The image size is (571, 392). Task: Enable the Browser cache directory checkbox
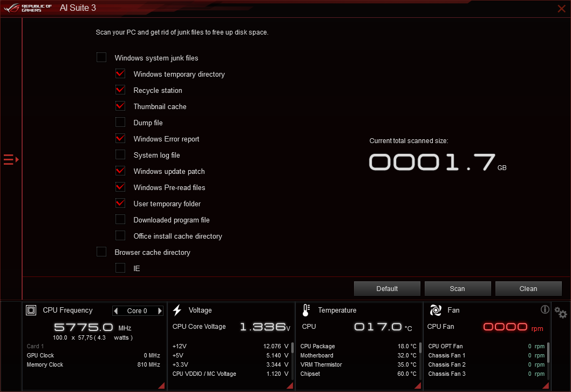101,252
